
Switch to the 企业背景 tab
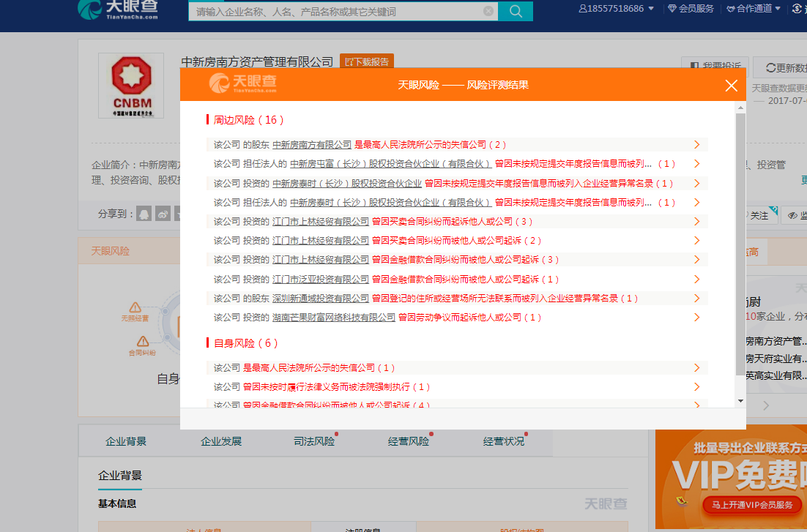click(126, 441)
